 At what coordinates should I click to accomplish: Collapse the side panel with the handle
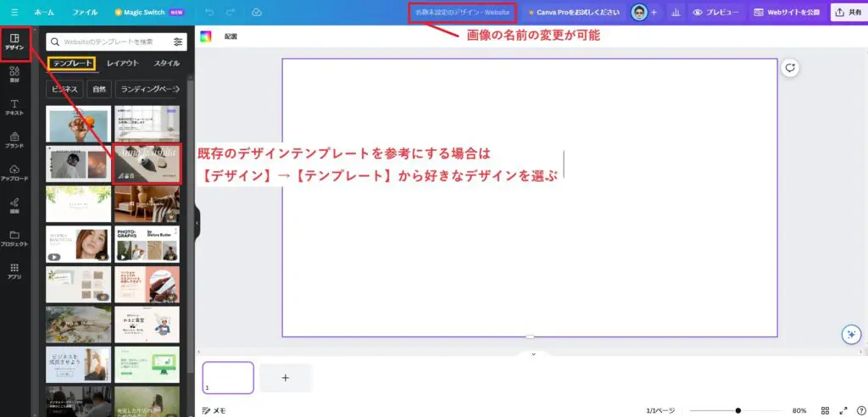coord(197,223)
